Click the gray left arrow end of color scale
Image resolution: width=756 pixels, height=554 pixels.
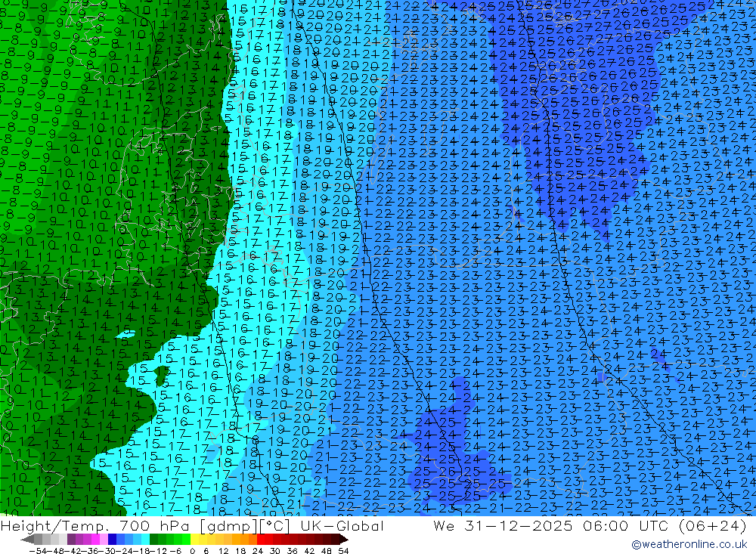27,540
